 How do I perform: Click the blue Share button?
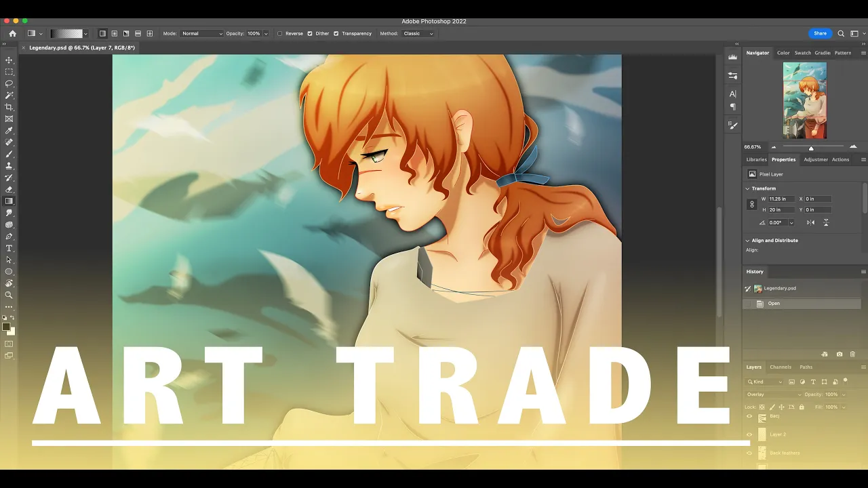[820, 33]
